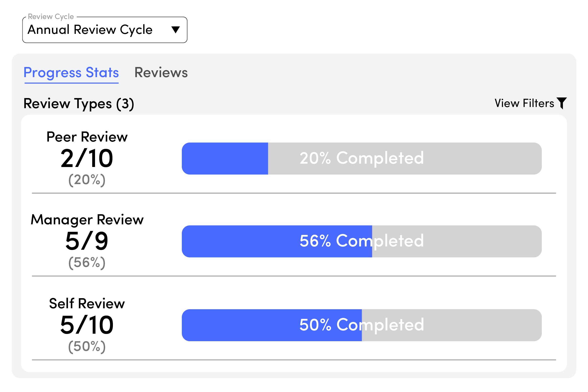This screenshot has width=588, height=392.
Task: Click the (20%) Peer Review percentage
Action: (x=87, y=180)
